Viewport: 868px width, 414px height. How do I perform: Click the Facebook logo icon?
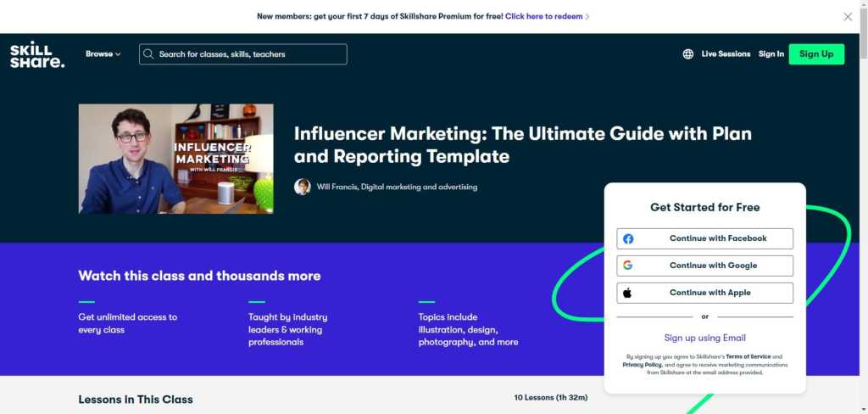(628, 238)
